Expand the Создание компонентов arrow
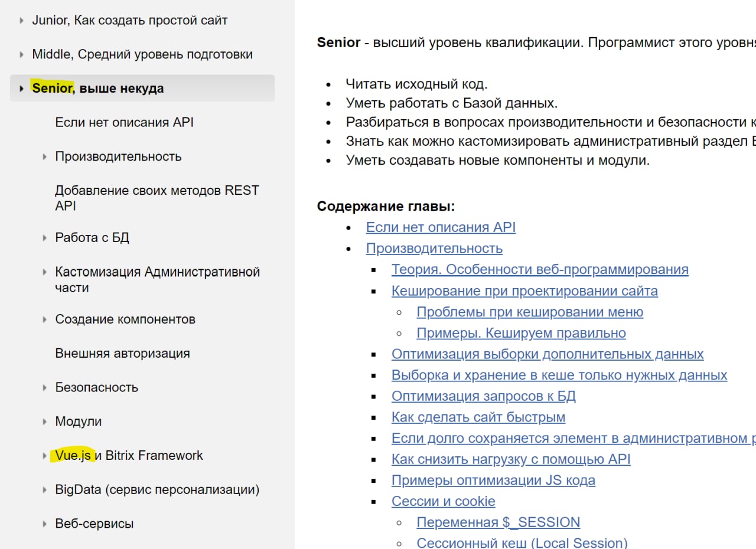756x549 pixels. coord(45,319)
